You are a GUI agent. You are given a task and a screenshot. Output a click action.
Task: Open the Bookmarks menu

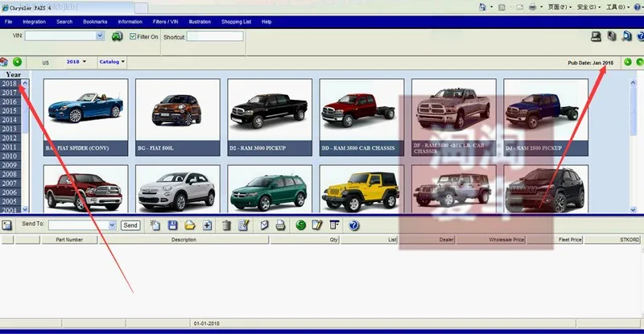pos(95,22)
